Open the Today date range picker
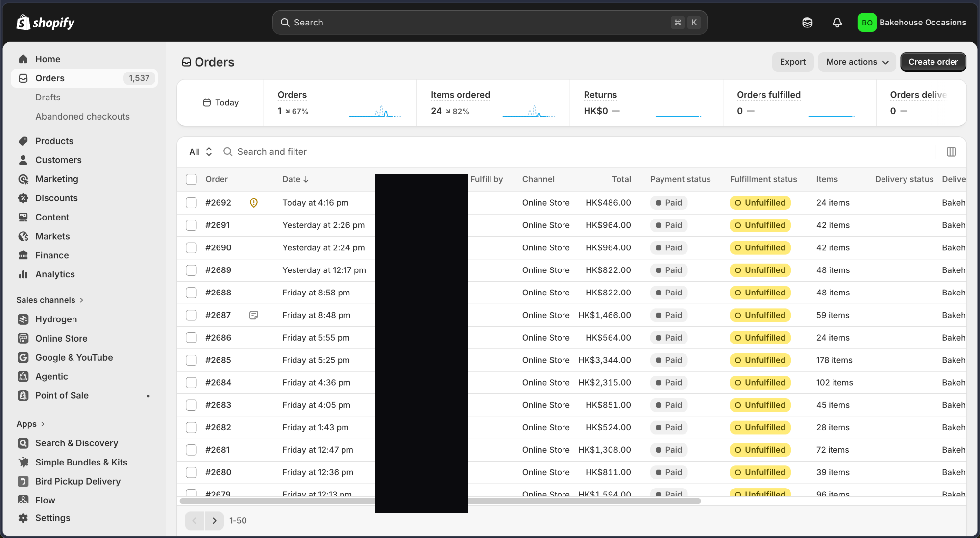The height and width of the screenshot is (538, 980). (x=220, y=103)
